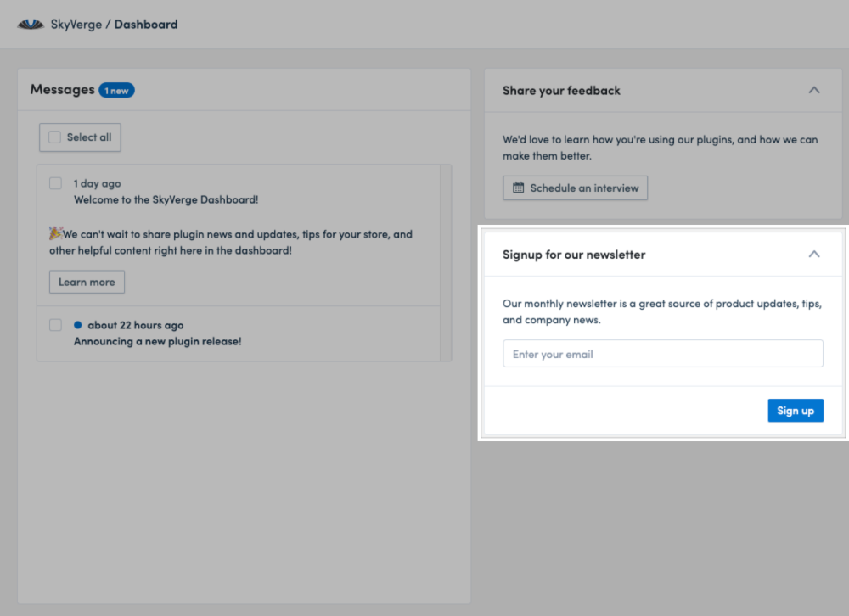
Task: Collapse the Signup for our newsletter panel
Action: pos(814,255)
